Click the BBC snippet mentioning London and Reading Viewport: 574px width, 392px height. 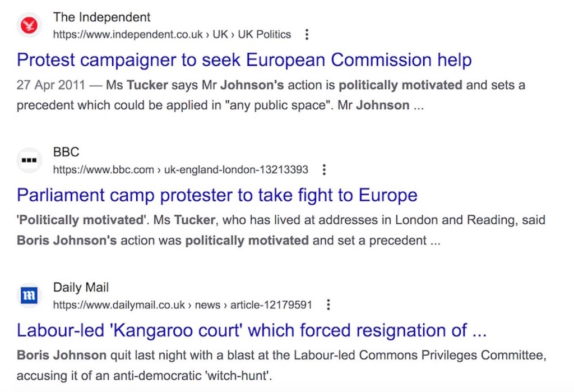tap(280, 230)
